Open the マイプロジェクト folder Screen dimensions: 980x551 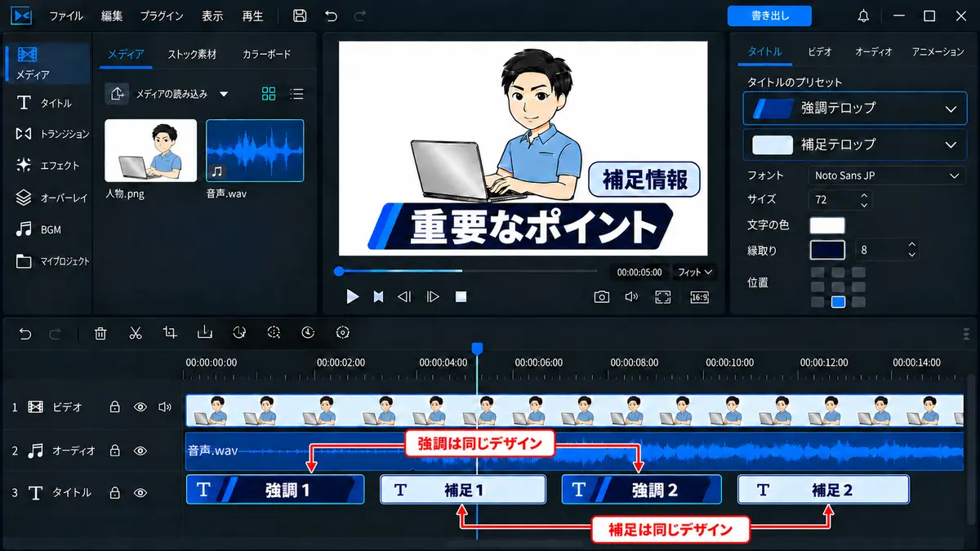pos(53,262)
